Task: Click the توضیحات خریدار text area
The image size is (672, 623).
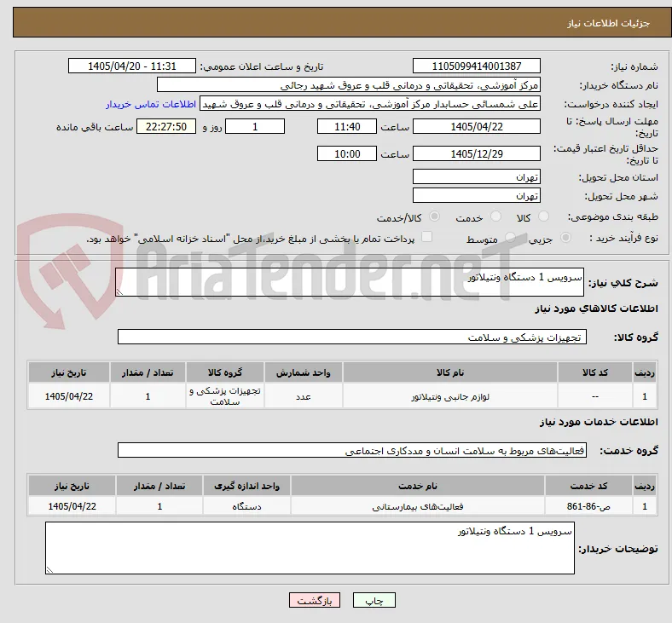Action: click(310, 548)
